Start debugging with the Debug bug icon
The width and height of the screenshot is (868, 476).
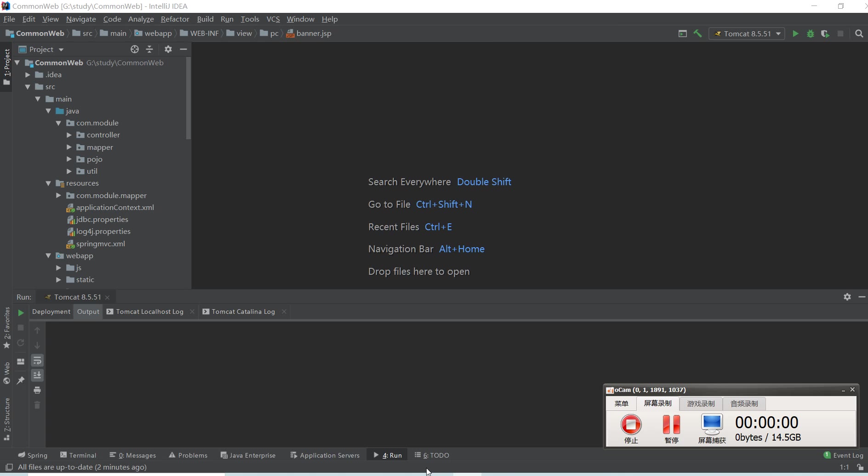811,34
